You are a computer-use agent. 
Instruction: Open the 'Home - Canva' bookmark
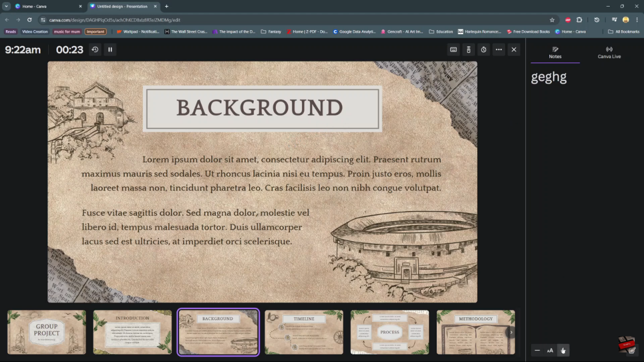point(571,32)
